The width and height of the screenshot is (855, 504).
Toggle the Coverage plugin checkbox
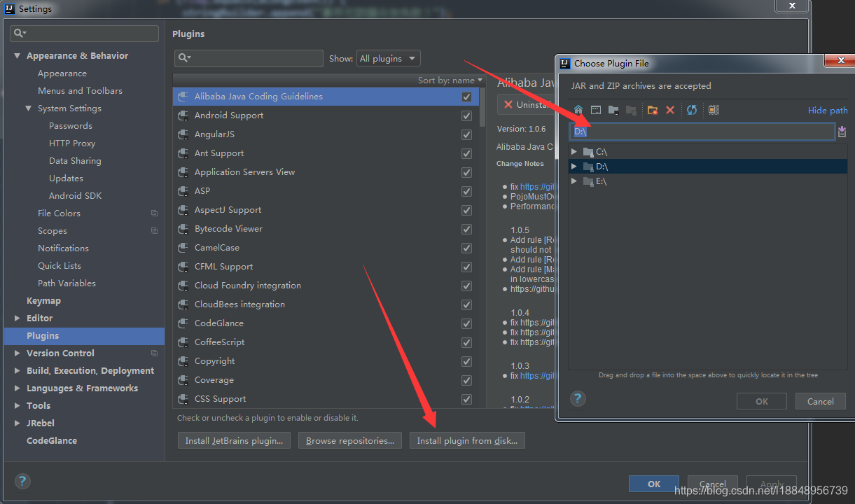point(466,380)
